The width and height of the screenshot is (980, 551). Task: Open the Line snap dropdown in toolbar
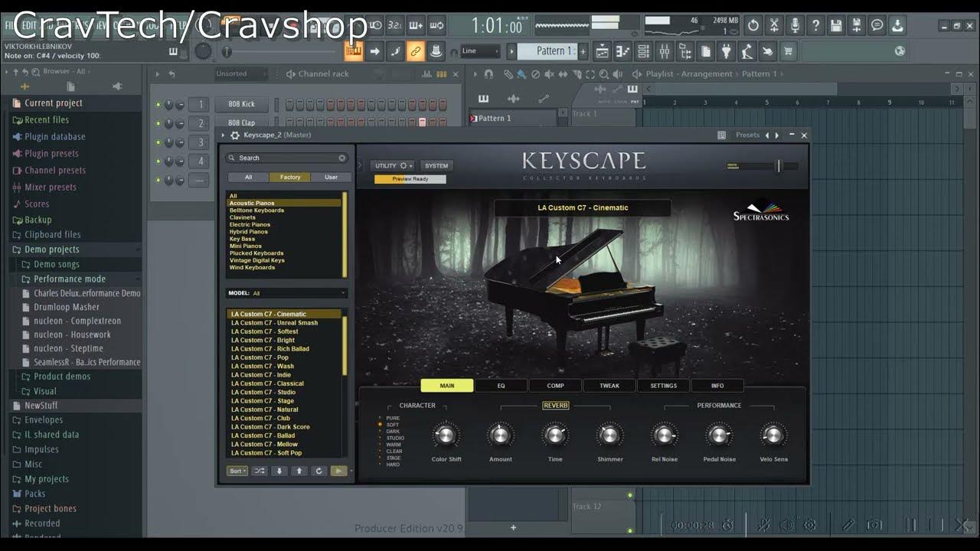click(x=480, y=51)
